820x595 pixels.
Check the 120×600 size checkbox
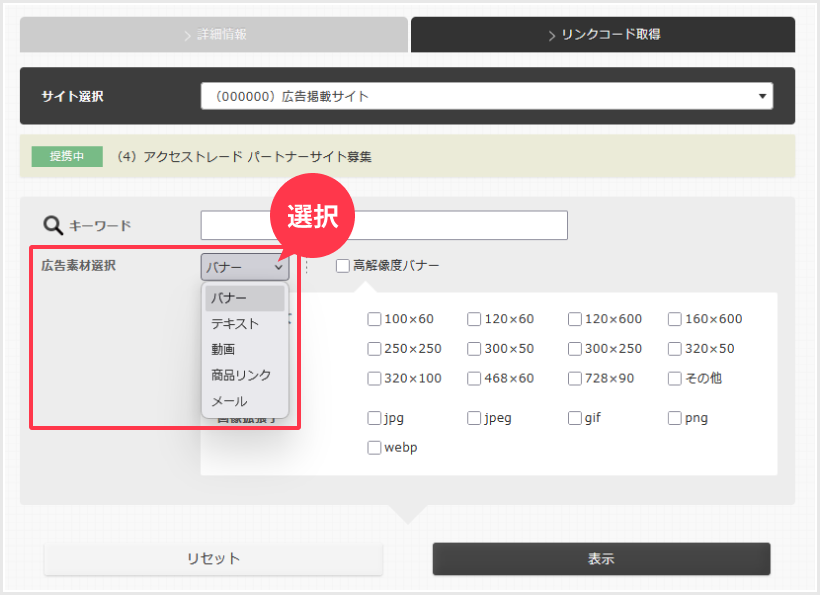point(575,319)
